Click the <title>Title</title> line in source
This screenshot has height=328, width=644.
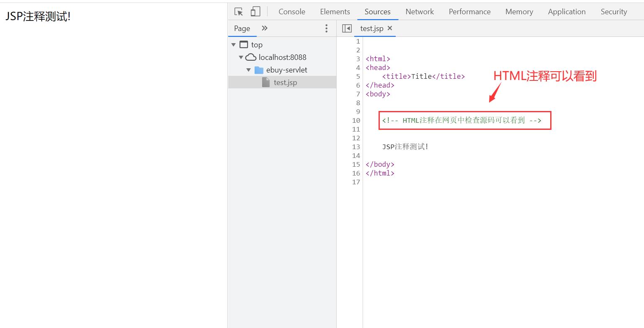423,77
